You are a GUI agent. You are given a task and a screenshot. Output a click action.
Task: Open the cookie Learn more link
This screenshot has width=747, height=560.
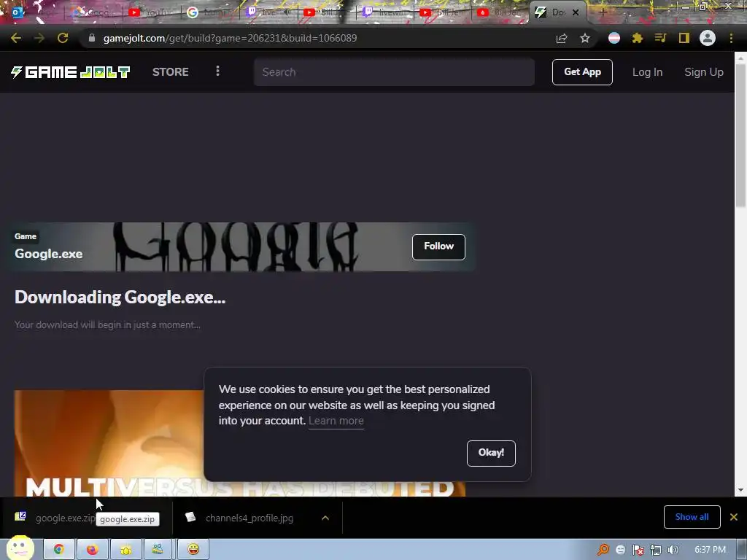click(336, 421)
